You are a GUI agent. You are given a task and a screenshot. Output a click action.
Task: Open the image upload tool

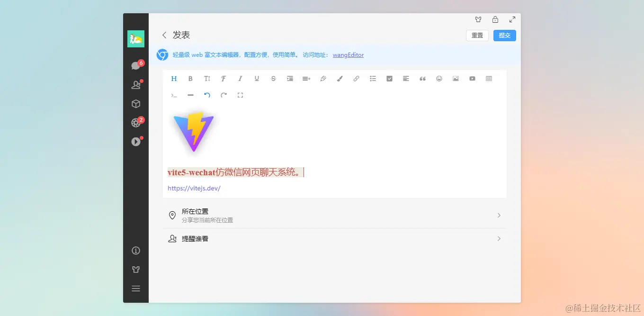tap(456, 78)
